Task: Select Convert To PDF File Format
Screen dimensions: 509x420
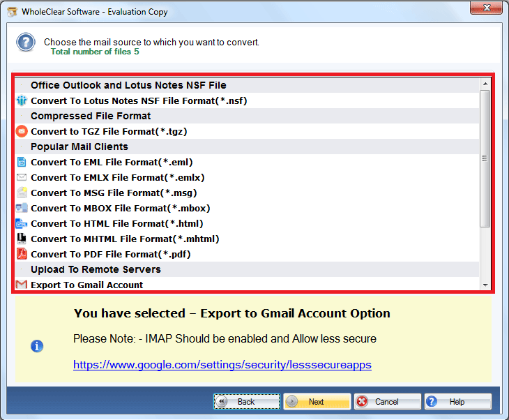Action: [247, 254]
